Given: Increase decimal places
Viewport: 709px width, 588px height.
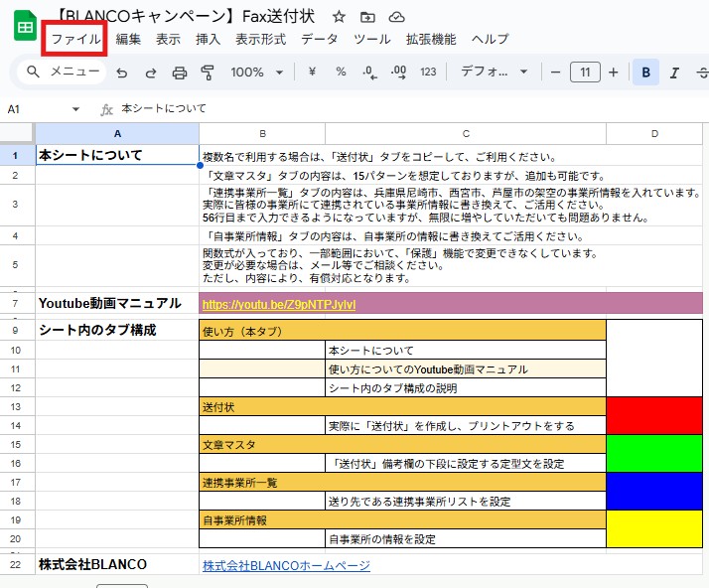Looking at the screenshot, I should [399, 73].
